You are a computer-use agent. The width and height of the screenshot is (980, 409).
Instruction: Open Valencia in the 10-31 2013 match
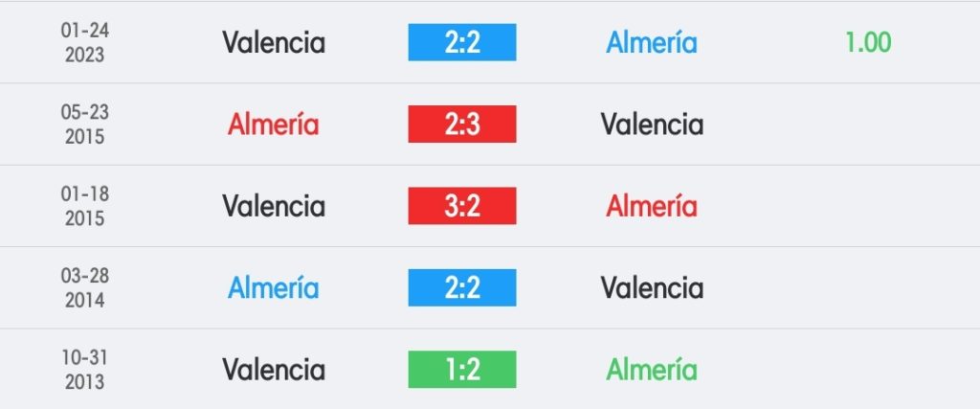click(274, 370)
